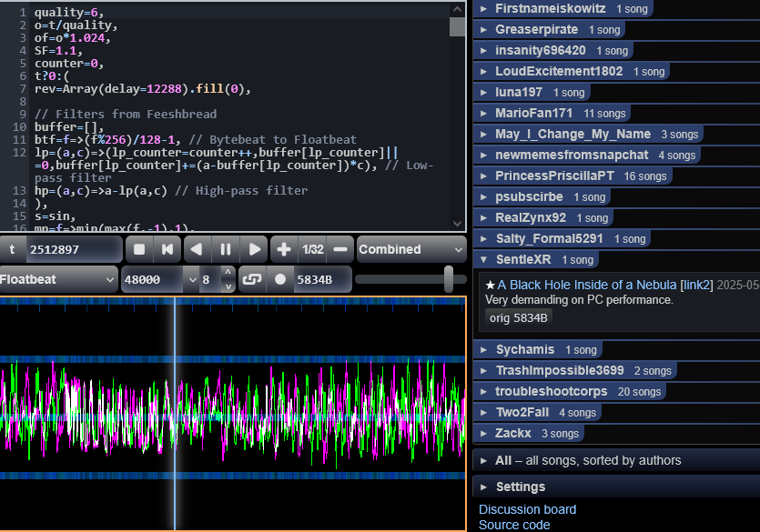Click the stop playback button
760x532 pixels.
coord(139,249)
